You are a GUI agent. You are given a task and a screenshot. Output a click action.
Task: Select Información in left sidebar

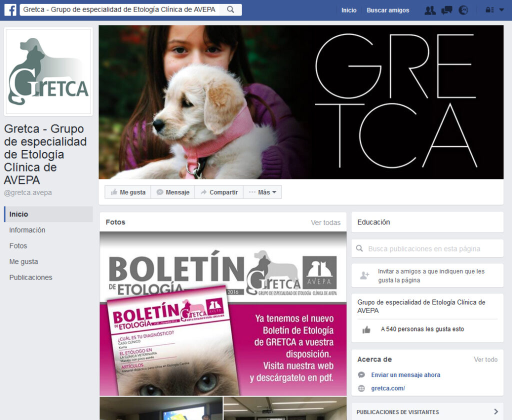(27, 230)
